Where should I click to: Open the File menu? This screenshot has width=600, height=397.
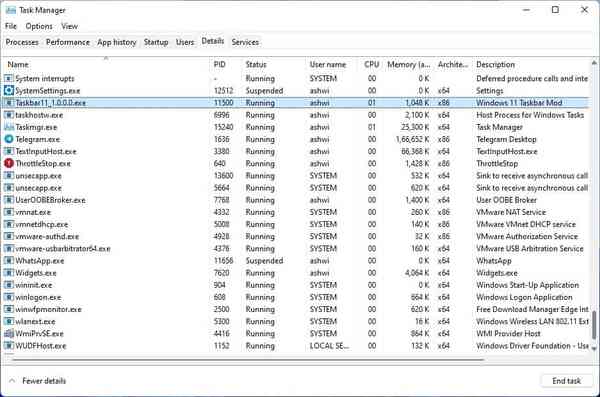[11, 26]
